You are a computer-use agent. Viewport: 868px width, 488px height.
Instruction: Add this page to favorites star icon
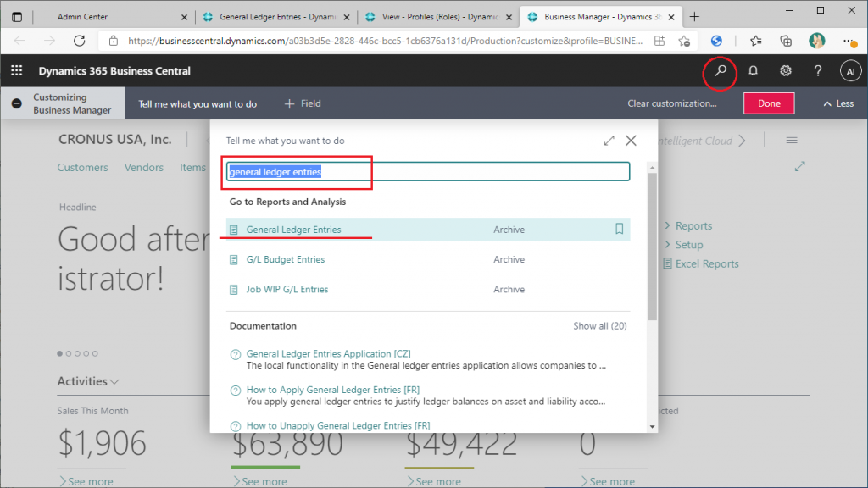[684, 41]
